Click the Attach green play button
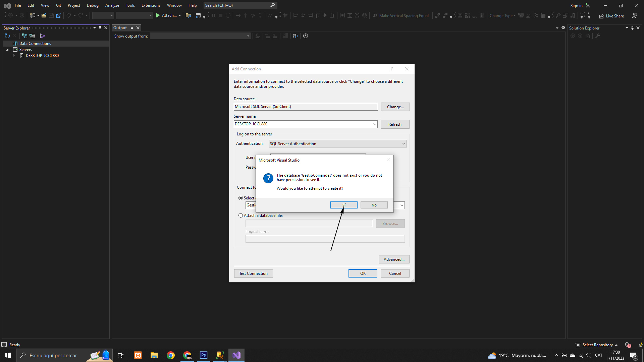The image size is (644, 362). 158,15
